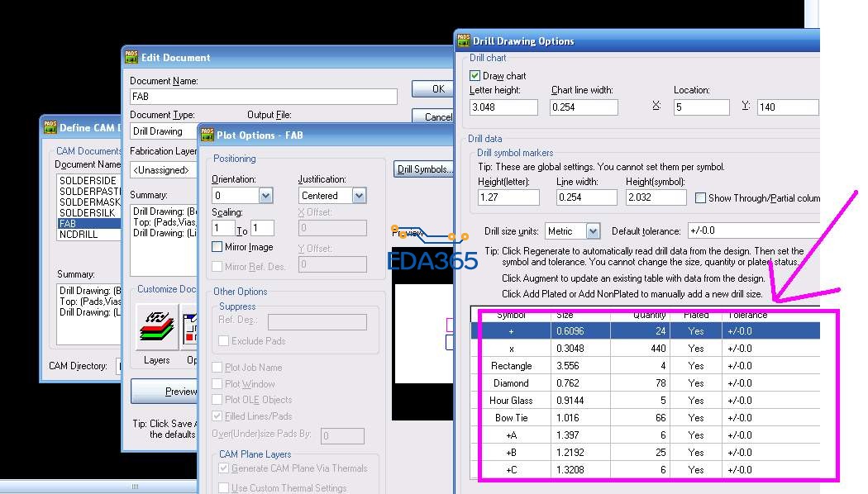Select the +C drill symbol row
The image size is (868, 494).
pyautogui.click(x=646, y=470)
